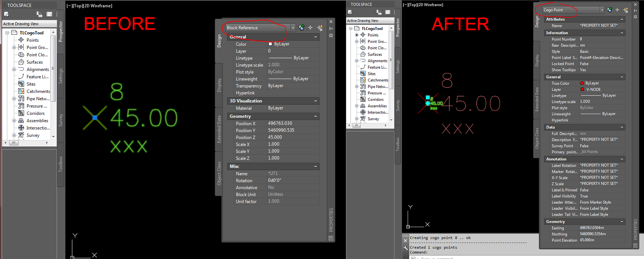The image size is (644, 259).
Task: Open Extended Data tab on Cogo Point palette
Action: pos(537,99)
